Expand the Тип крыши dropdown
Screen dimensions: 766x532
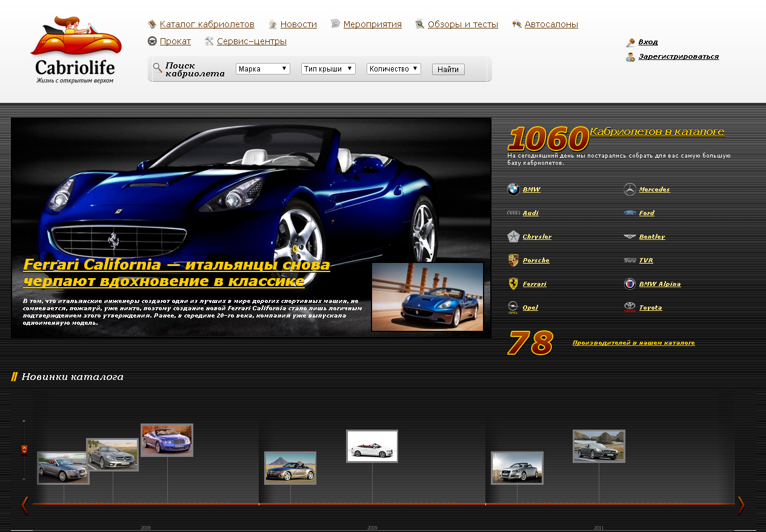coord(328,69)
